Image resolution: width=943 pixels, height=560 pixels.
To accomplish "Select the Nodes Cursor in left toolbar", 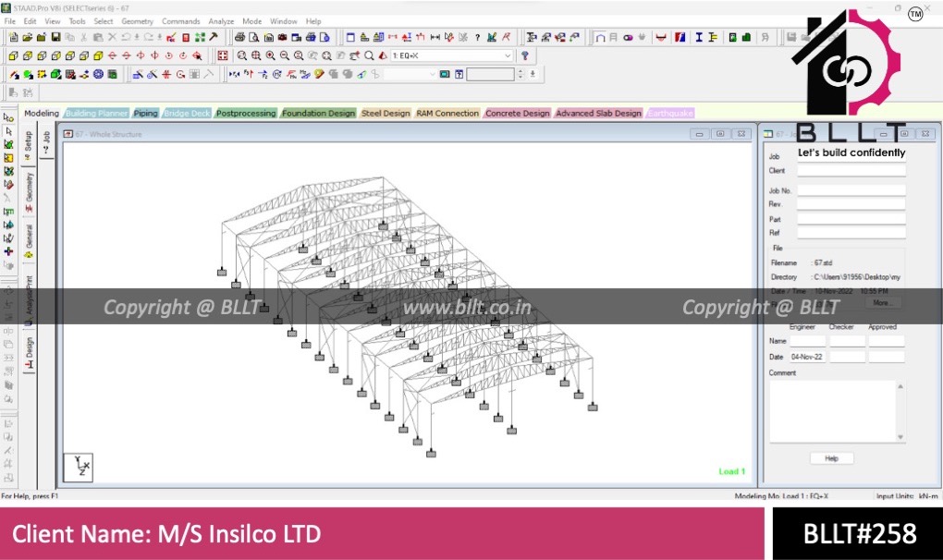I will pos(8,117).
